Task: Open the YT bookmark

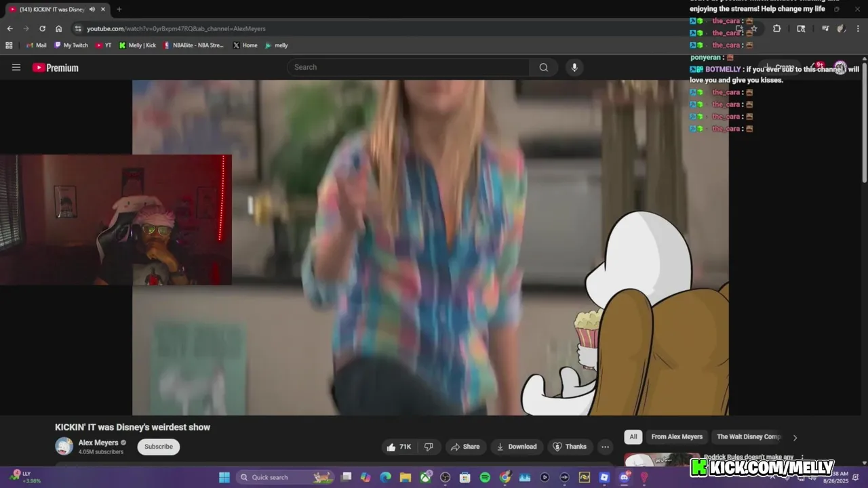Action: (103, 45)
